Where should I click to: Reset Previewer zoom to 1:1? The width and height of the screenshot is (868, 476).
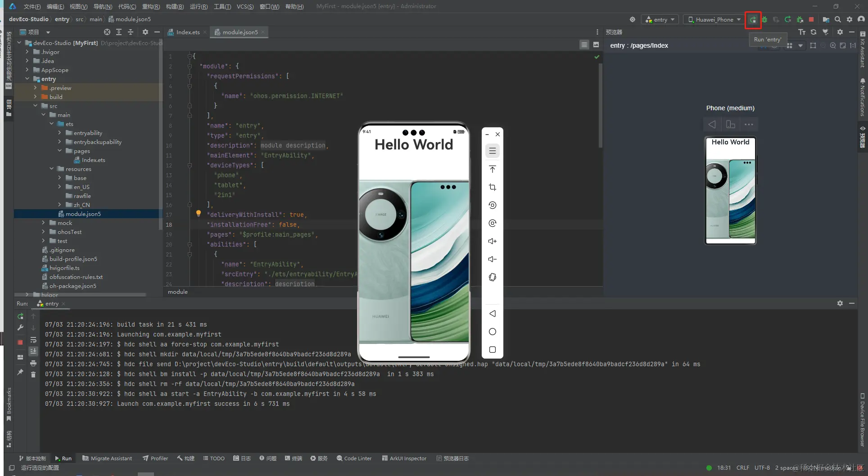853,45
